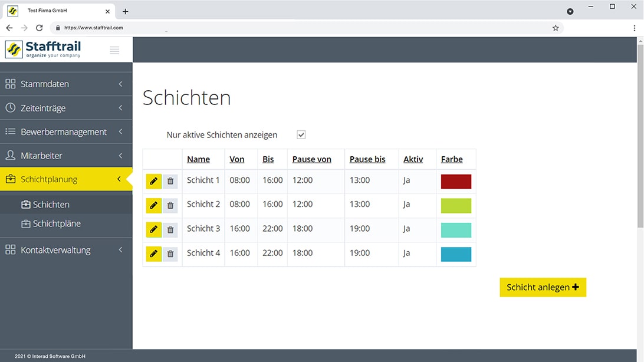Delete Schicht 2 using the trash icon
644x362 pixels.
pyautogui.click(x=170, y=205)
